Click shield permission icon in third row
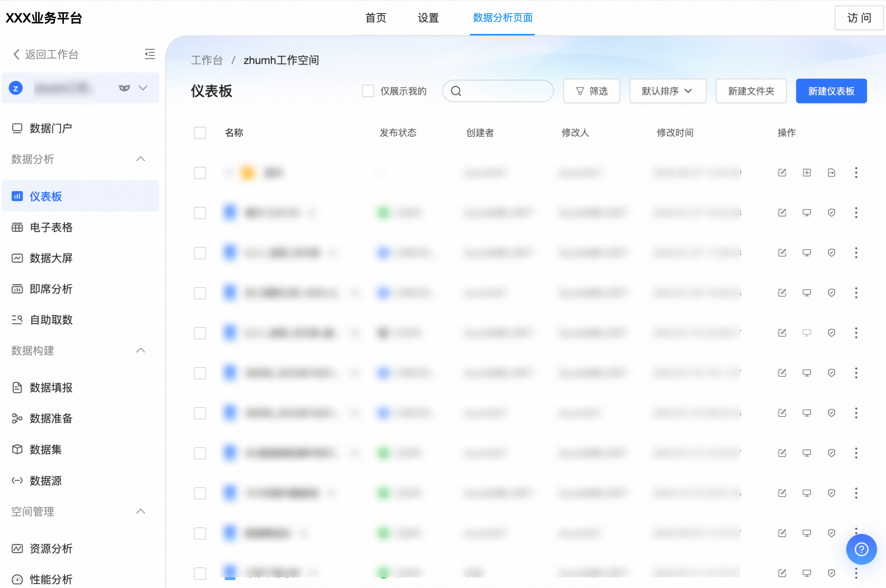This screenshot has width=886, height=588. click(832, 253)
